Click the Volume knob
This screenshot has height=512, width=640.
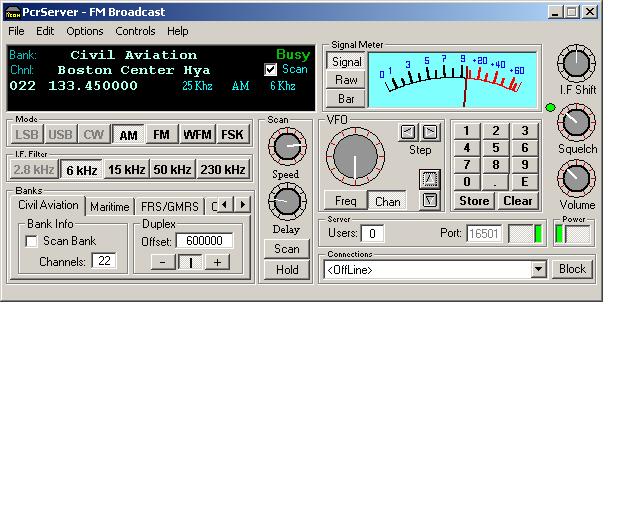point(576,179)
